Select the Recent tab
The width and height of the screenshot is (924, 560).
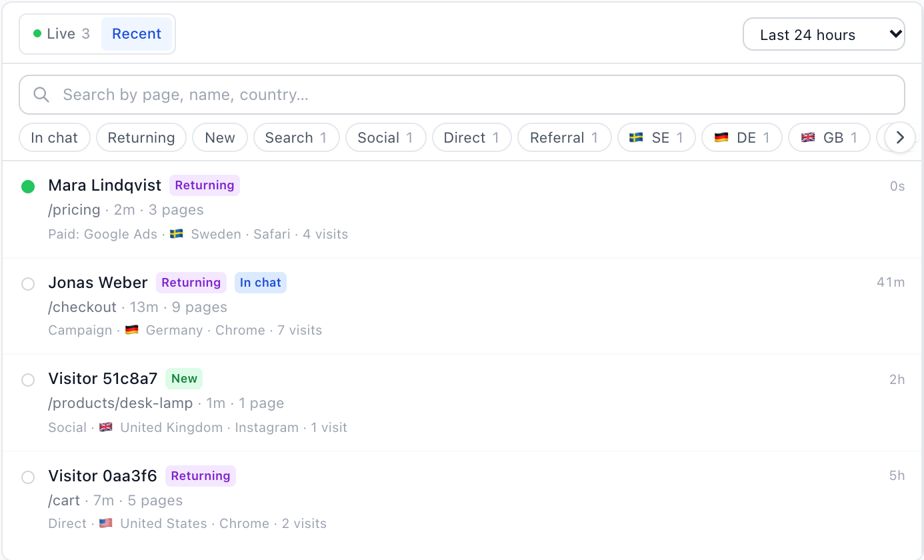point(137,34)
